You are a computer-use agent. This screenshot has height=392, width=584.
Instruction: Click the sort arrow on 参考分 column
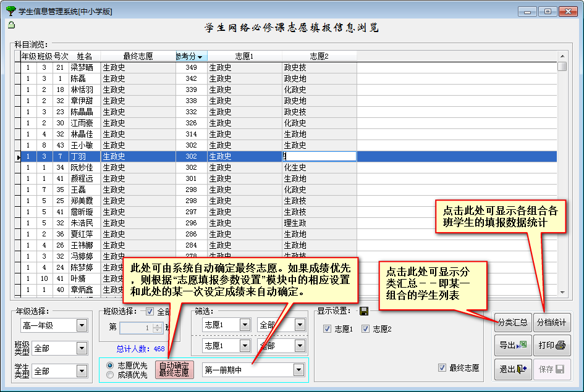click(x=200, y=57)
